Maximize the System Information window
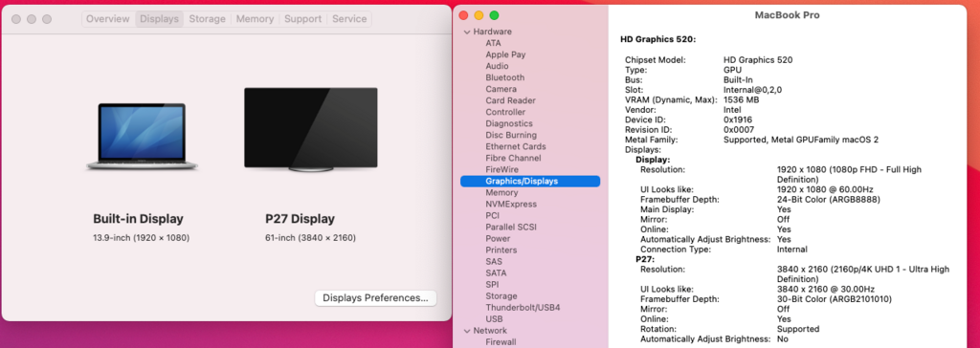The image size is (980, 348). pos(495,15)
